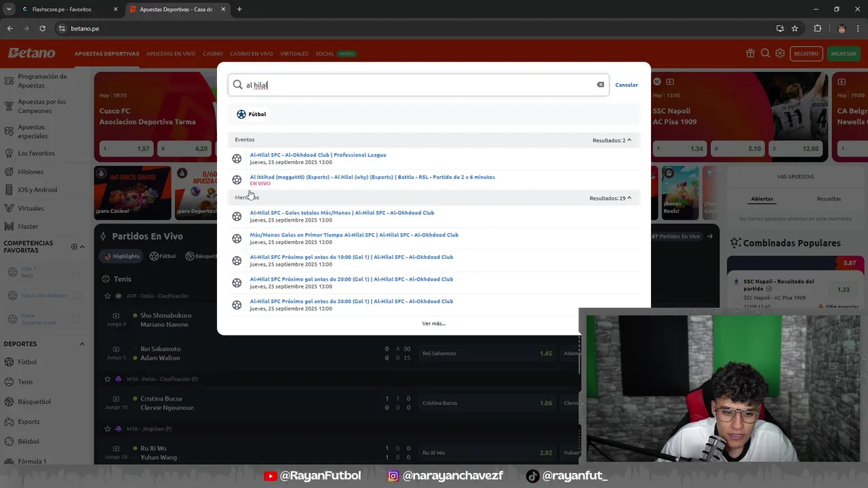Check Copa Sudamericana favorite box

point(76,319)
